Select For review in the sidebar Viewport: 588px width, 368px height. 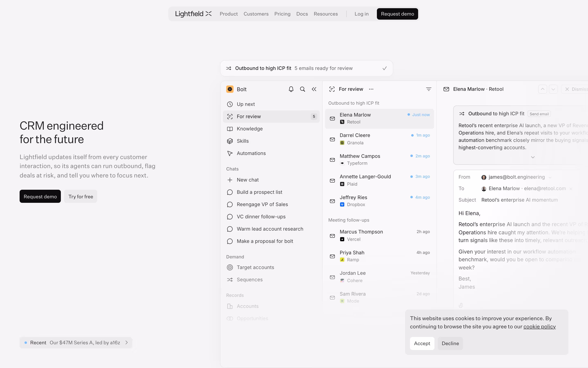[x=271, y=117]
